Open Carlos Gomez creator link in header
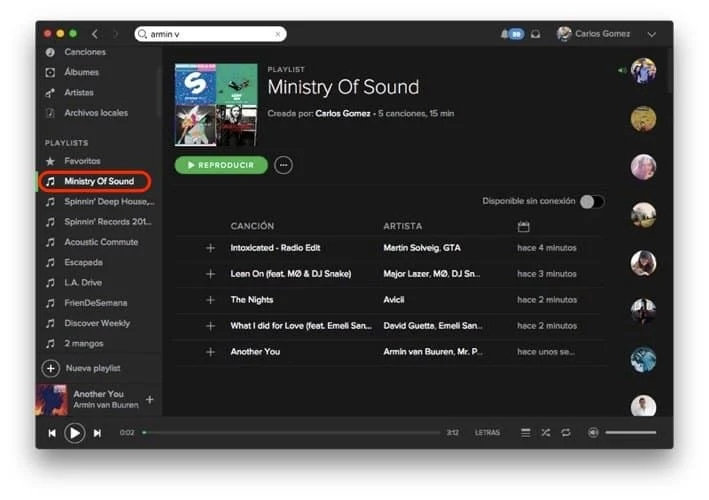Viewport: 709px width, 500px height. coord(343,113)
